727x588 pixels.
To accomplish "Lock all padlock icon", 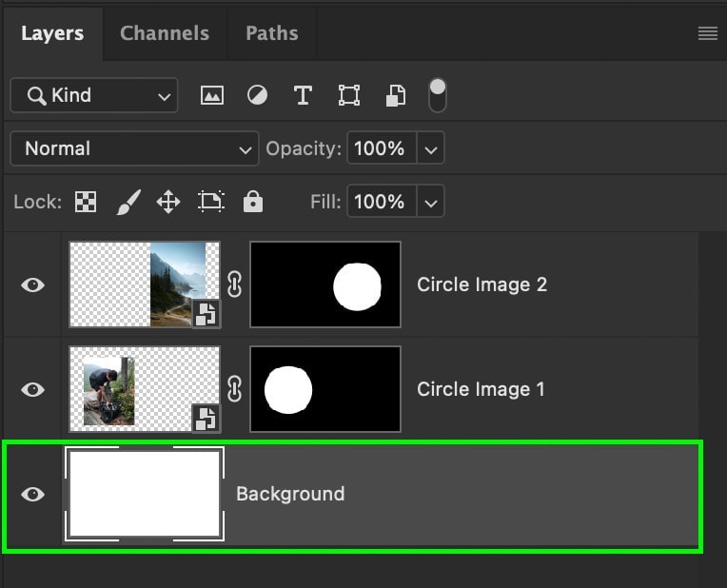I will pos(253,202).
